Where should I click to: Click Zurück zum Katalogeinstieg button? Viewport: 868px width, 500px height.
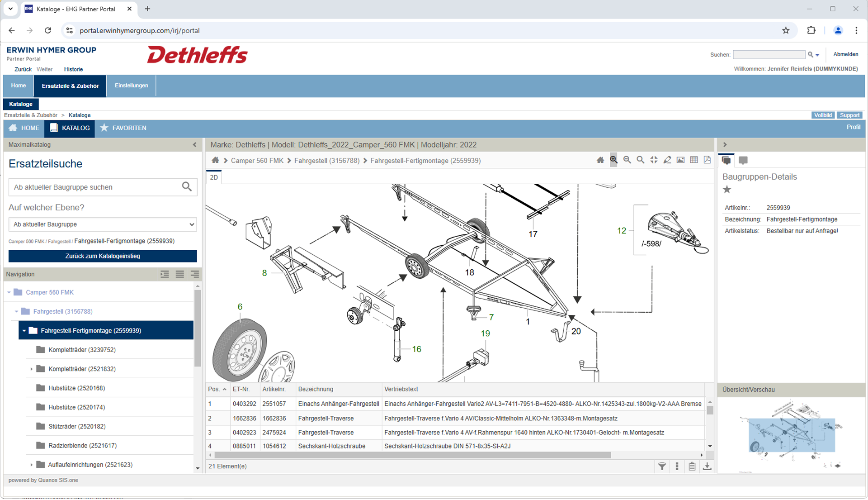[x=103, y=256]
